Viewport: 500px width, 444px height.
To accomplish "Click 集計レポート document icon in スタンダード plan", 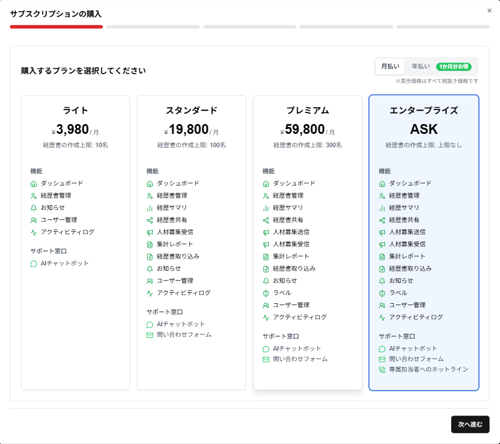I will pos(150,245).
